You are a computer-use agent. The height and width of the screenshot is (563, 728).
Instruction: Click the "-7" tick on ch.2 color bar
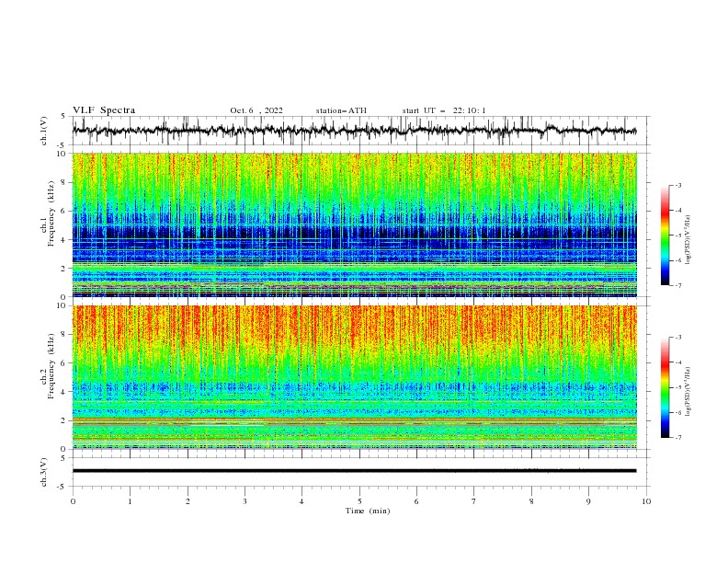pyautogui.click(x=678, y=437)
